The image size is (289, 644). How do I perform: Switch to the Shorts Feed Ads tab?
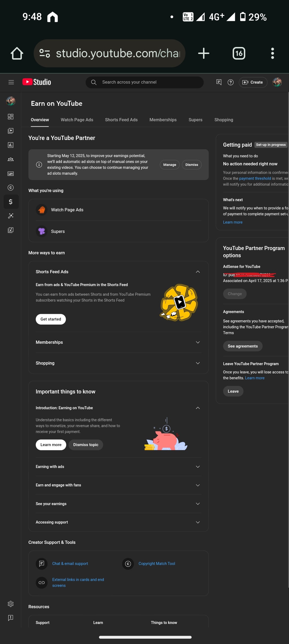pos(121,120)
